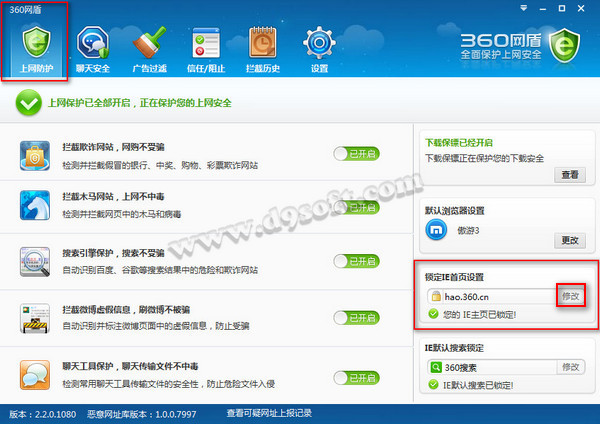Click the orange chat tool protection icon
Screen dimensions: 600x424
35,375
